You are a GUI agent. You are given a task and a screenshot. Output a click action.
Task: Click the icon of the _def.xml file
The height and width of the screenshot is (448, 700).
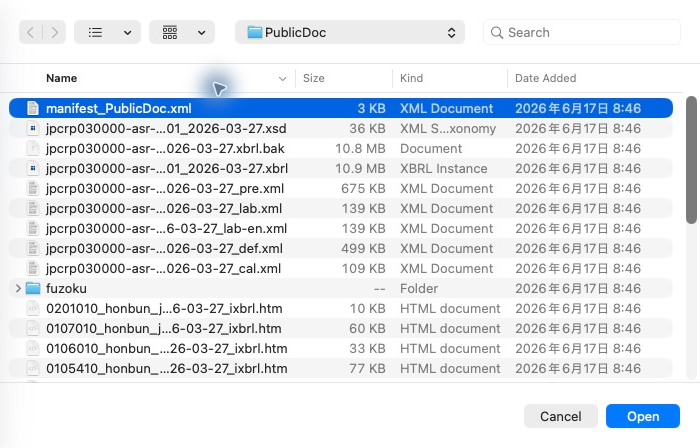33,249
